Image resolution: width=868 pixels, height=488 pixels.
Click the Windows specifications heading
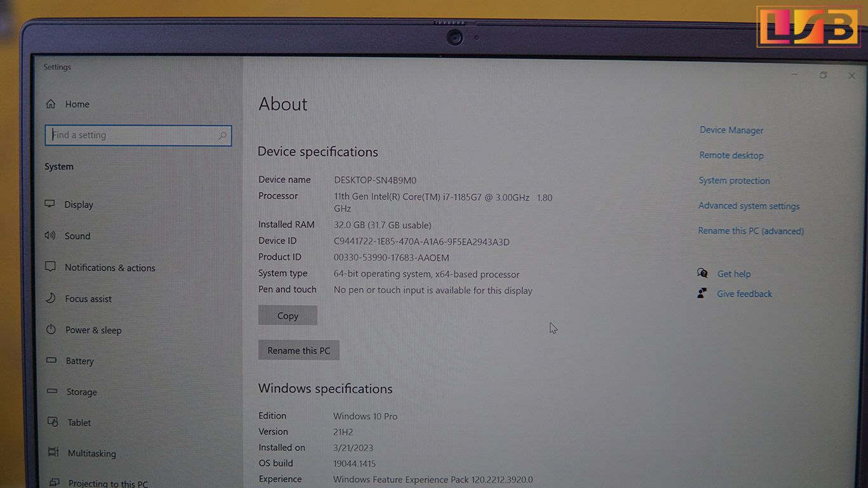coord(325,389)
